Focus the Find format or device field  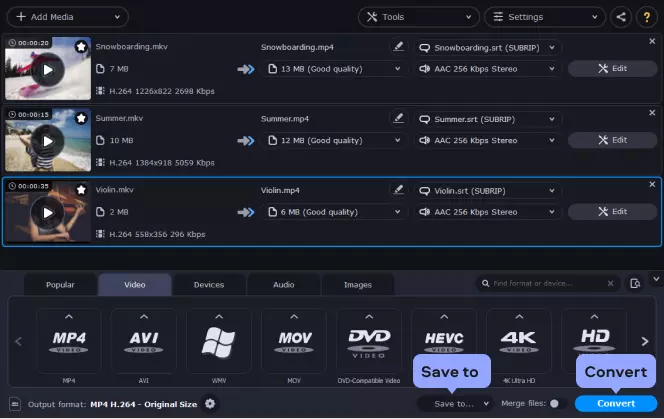(546, 283)
